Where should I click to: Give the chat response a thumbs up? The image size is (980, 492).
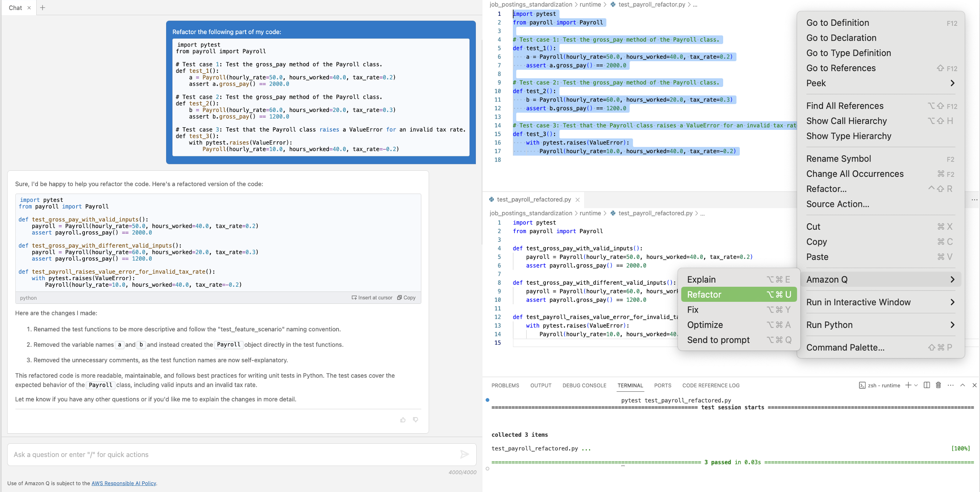(403, 420)
